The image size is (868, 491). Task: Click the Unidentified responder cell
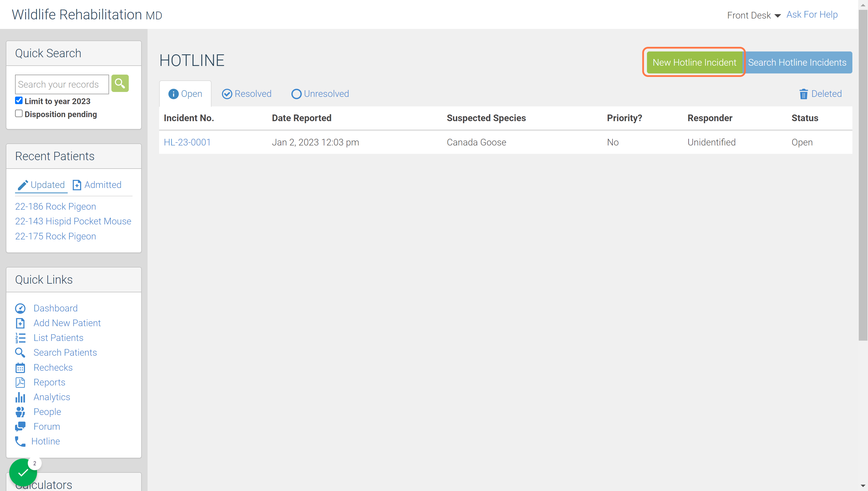click(x=711, y=142)
